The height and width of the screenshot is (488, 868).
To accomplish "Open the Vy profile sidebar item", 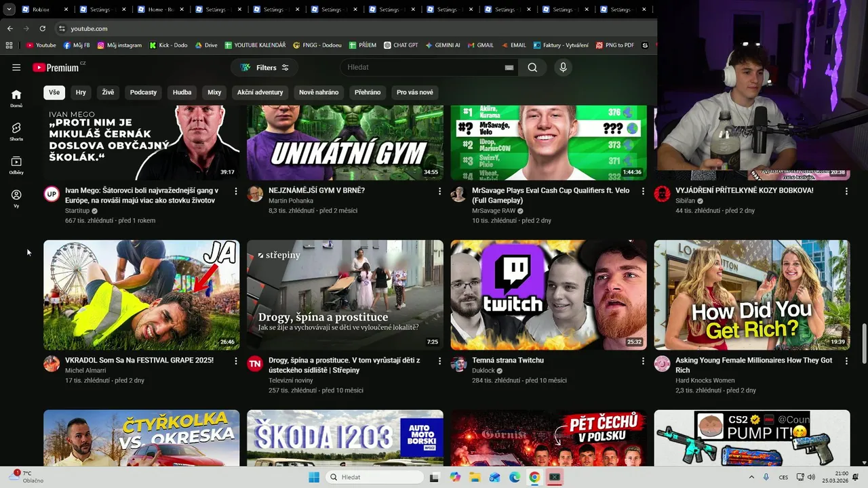I will click(16, 199).
